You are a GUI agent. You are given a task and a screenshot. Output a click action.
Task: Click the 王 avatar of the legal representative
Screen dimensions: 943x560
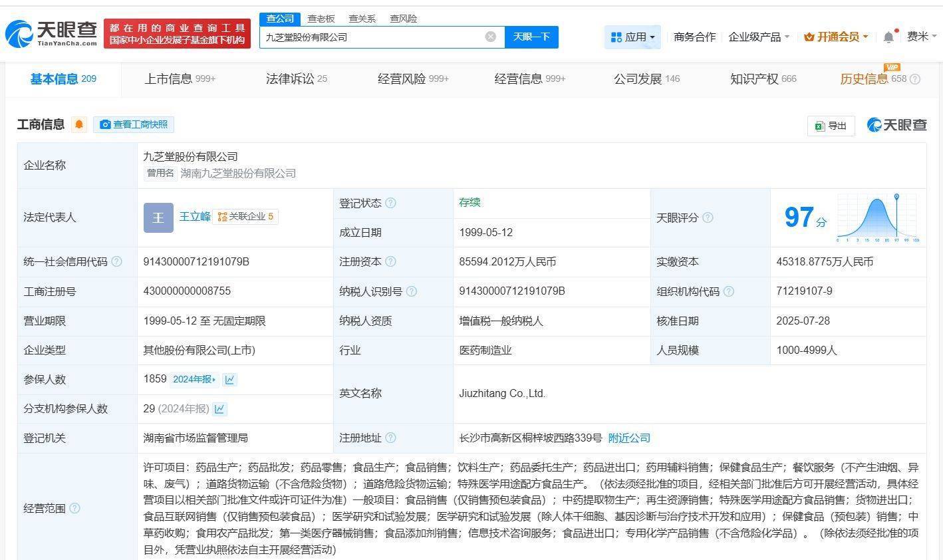click(158, 217)
